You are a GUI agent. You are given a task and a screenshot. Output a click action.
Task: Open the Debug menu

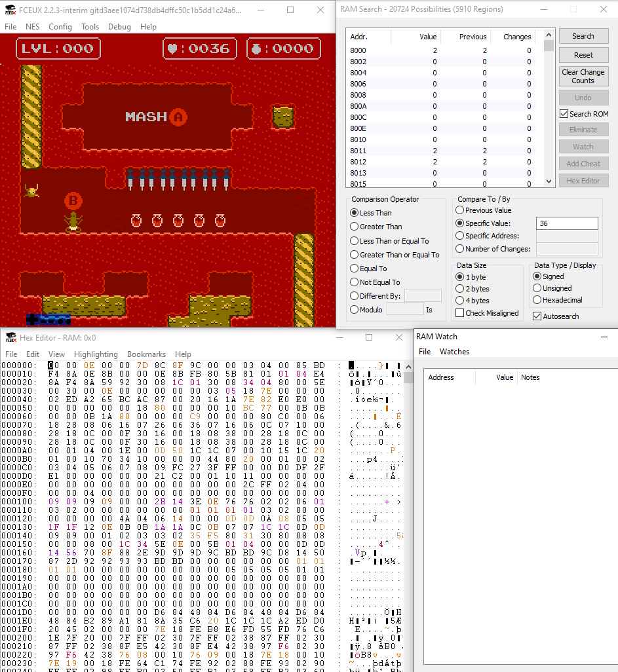(x=119, y=27)
